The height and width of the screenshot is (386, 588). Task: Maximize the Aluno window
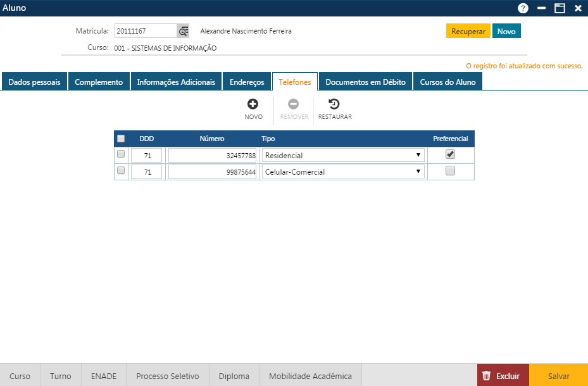(560, 8)
